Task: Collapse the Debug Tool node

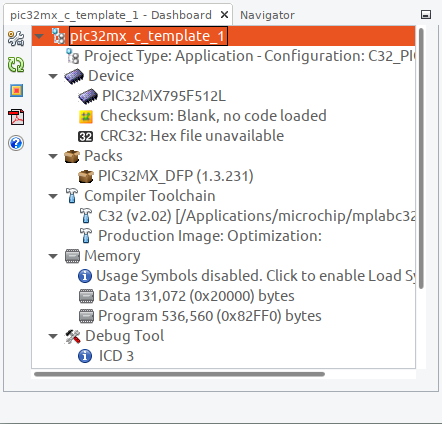Action: 53,336
